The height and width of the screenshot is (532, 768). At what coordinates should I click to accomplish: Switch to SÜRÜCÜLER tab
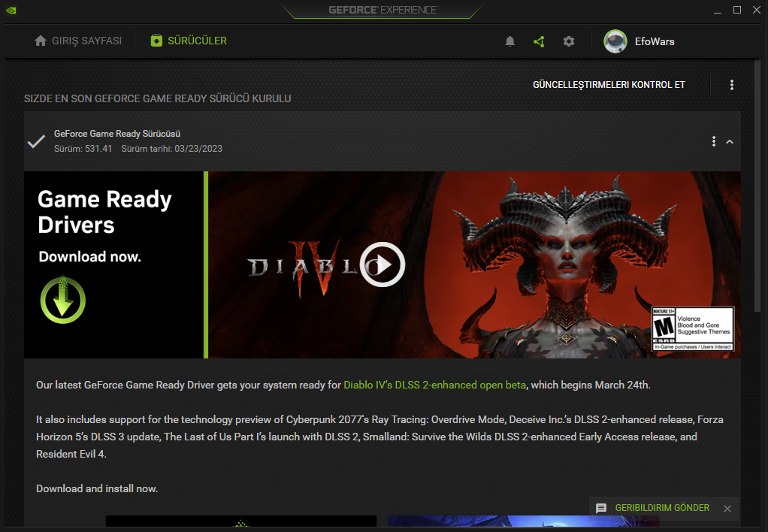189,41
